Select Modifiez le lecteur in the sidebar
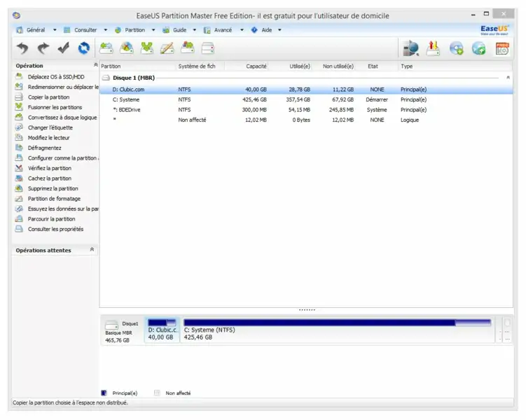The height and width of the screenshot is (420, 526). click(48, 138)
